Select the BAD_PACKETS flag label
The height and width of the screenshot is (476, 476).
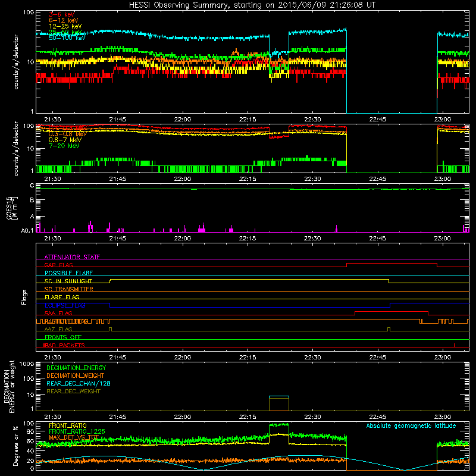[x=64, y=345]
